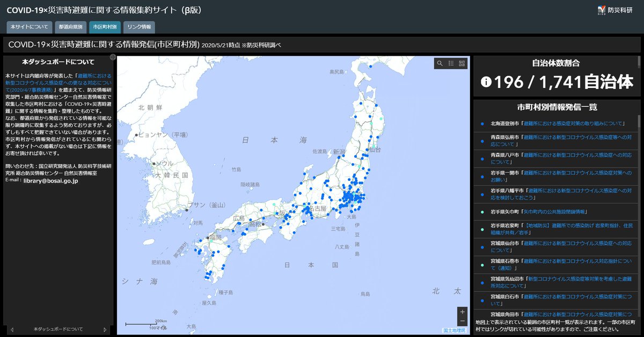
Task: Click the cyan dot beside 宮城県石巻市
Action: [x=482, y=265]
